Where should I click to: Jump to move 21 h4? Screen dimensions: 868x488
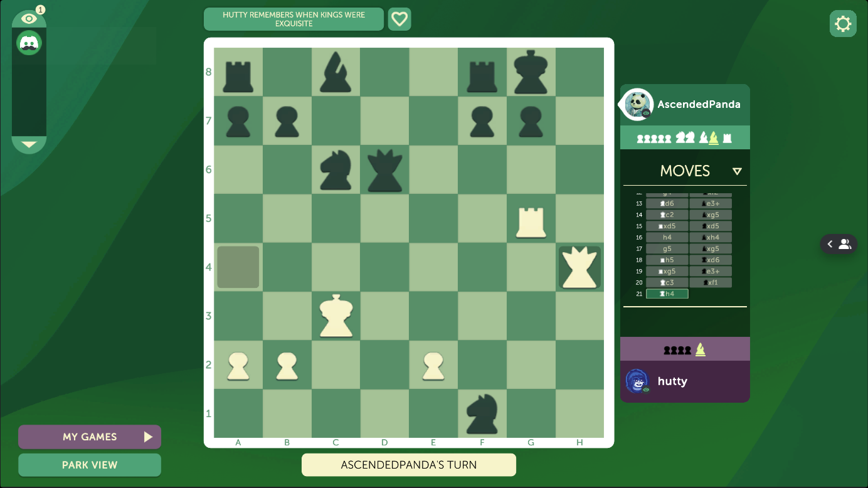tap(667, 294)
